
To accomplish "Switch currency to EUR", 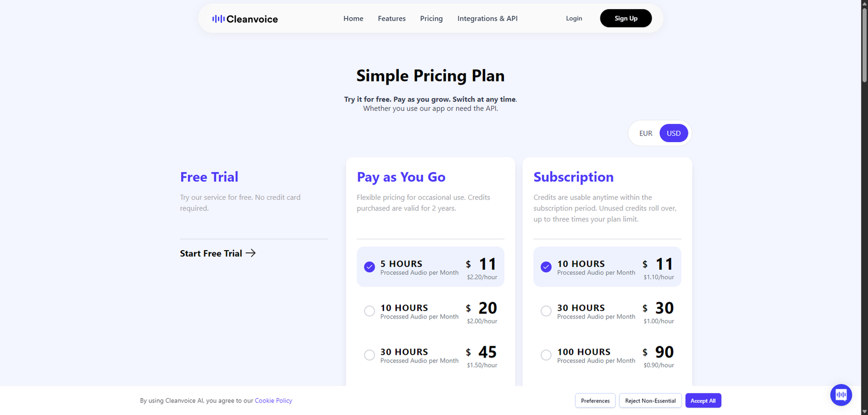I will coord(646,133).
